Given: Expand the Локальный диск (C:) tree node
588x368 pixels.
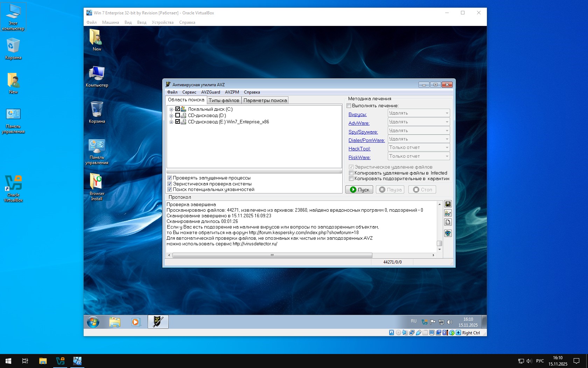Looking at the screenshot, I should 171,109.
